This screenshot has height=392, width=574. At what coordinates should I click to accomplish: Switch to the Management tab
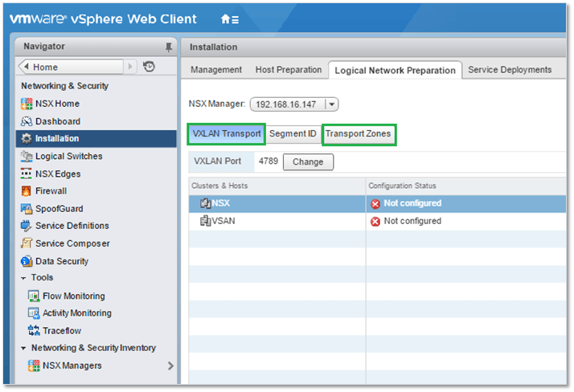(216, 69)
